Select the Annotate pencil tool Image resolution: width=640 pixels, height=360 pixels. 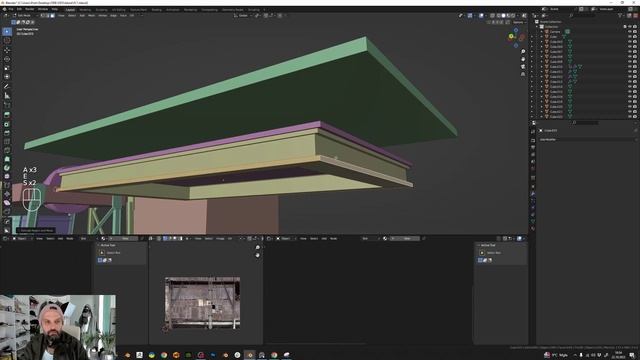pyautogui.click(x=7, y=87)
